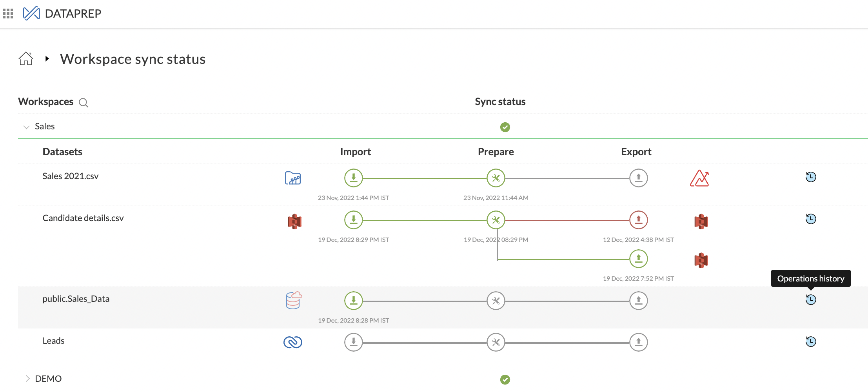Search workspaces with the magnifier icon
Viewport: 868px width, 392px height.
[84, 103]
